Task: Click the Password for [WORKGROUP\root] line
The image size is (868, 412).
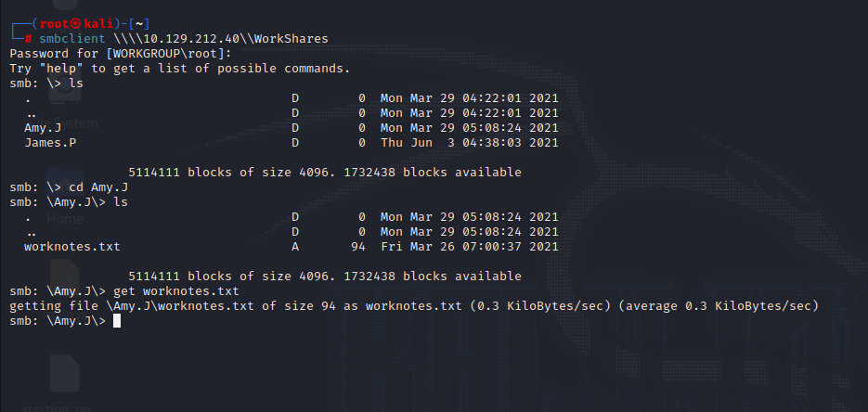Action: (121, 54)
